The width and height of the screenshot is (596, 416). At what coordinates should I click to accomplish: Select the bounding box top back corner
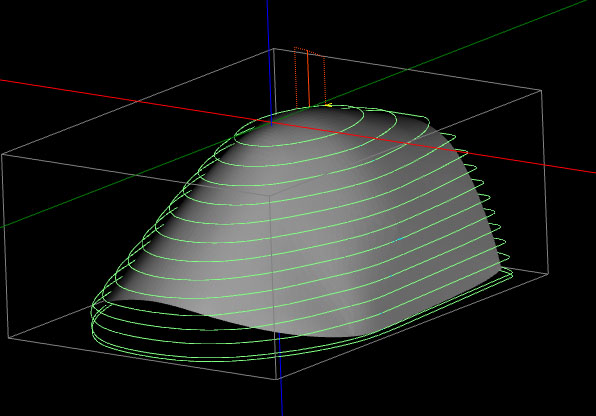(x=274, y=49)
